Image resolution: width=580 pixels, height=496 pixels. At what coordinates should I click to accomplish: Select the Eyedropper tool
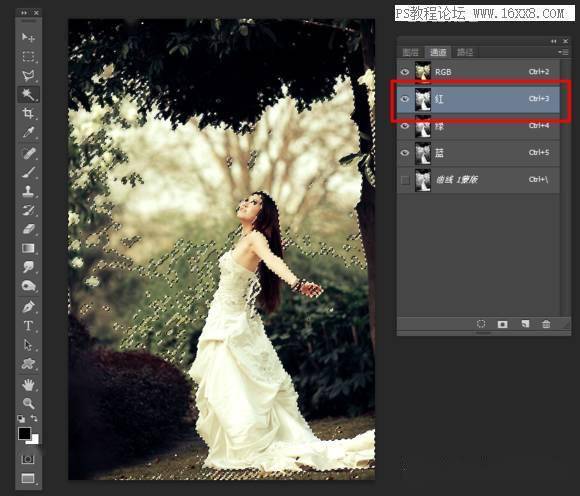click(28, 132)
